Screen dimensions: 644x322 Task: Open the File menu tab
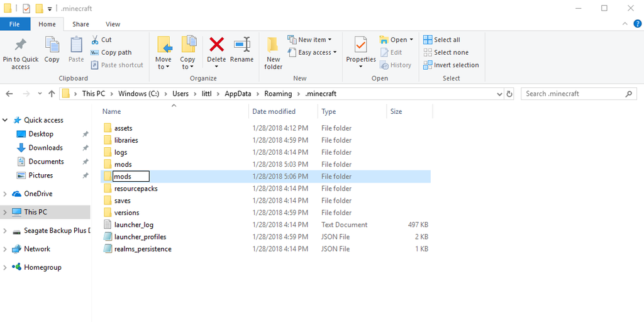coord(14,24)
